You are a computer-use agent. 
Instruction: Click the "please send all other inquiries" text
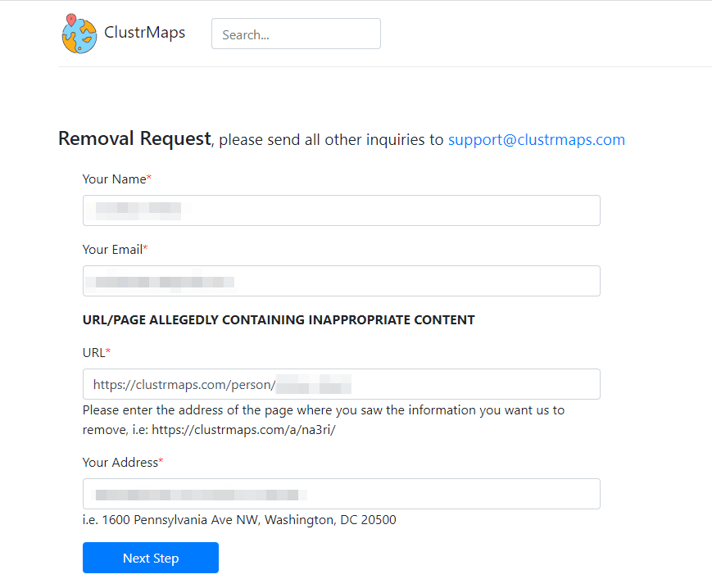331,140
